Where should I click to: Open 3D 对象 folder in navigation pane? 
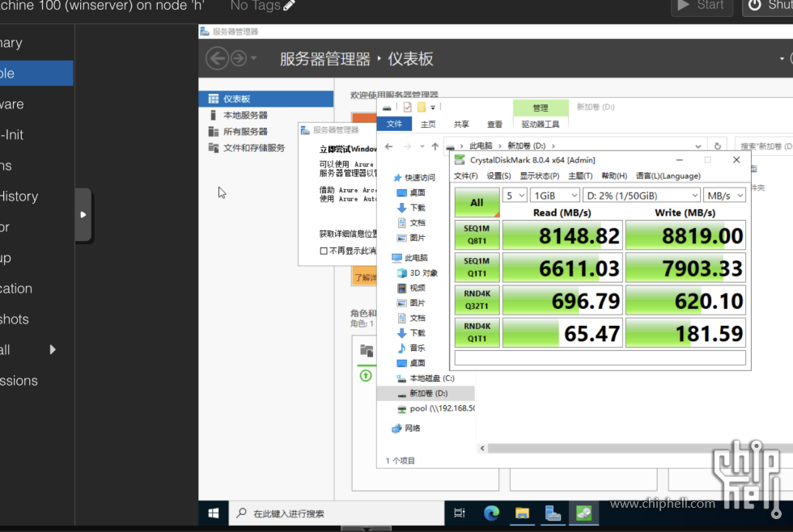coord(423,272)
